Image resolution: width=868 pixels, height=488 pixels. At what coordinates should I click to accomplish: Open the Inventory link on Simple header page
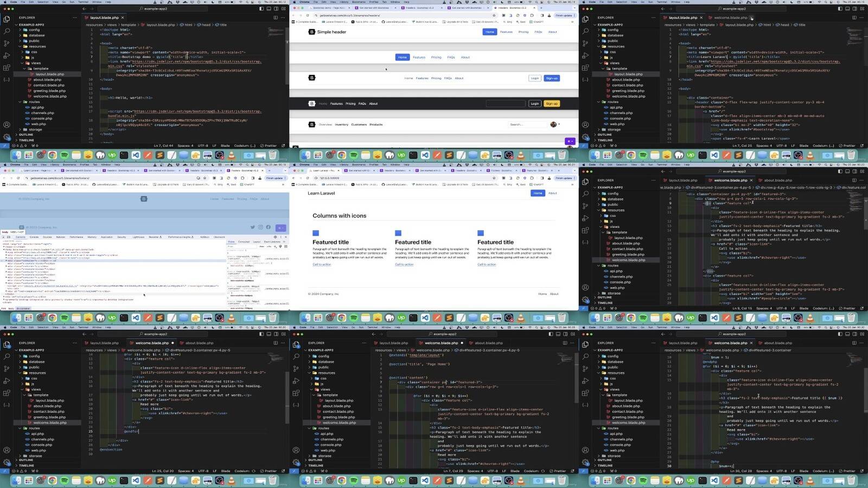341,124
